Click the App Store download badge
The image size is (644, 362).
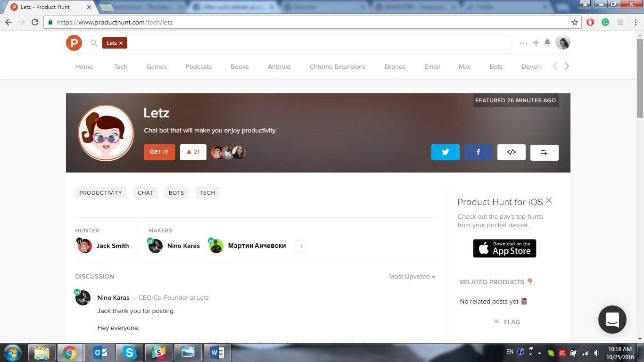504,248
